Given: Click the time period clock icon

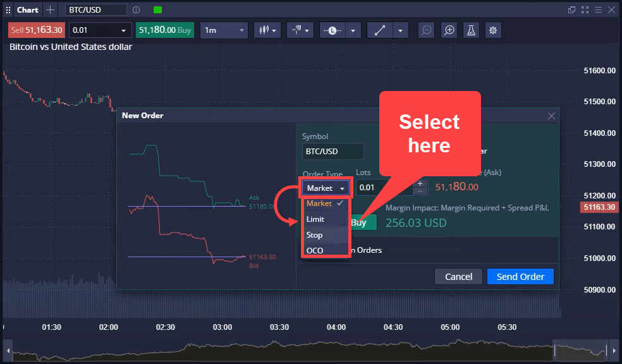Looking at the screenshot, I should click(x=332, y=30).
